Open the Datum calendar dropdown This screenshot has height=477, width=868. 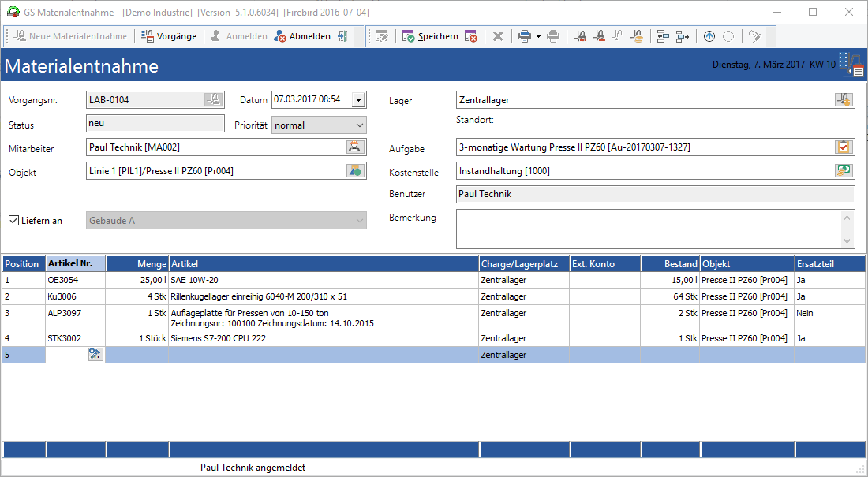(359, 100)
